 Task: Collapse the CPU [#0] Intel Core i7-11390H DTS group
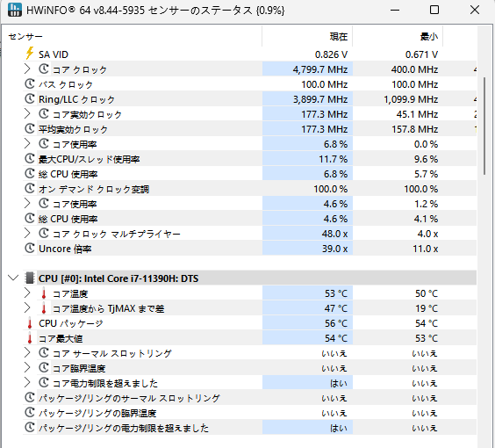tap(13, 278)
